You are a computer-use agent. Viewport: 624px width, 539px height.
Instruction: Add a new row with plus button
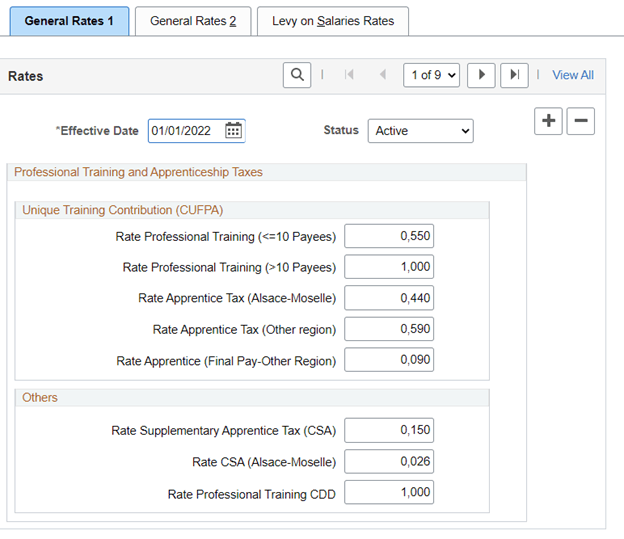pos(548,121)
